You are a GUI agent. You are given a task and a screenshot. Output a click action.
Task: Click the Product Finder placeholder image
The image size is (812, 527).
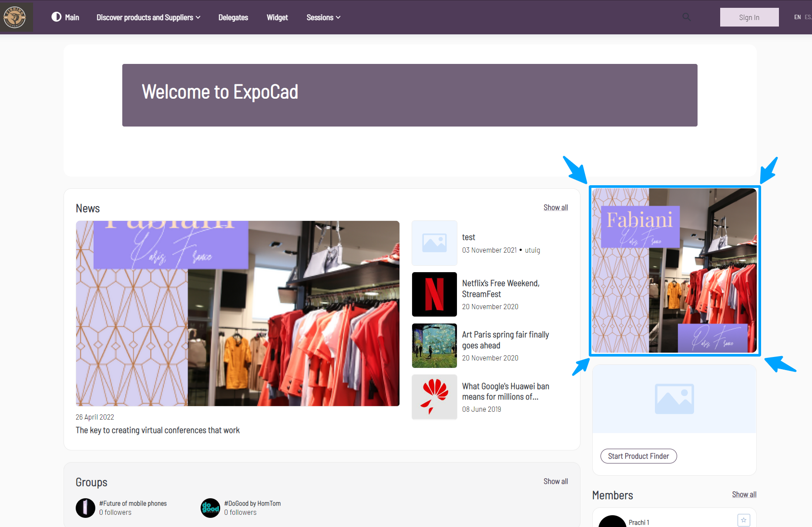[674, 399]
